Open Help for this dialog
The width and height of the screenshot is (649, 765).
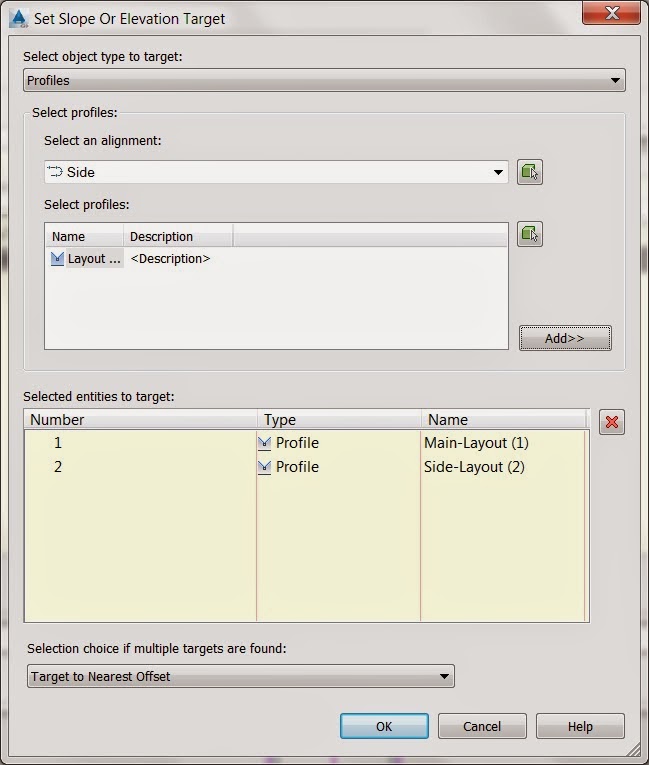coord(580,726)
